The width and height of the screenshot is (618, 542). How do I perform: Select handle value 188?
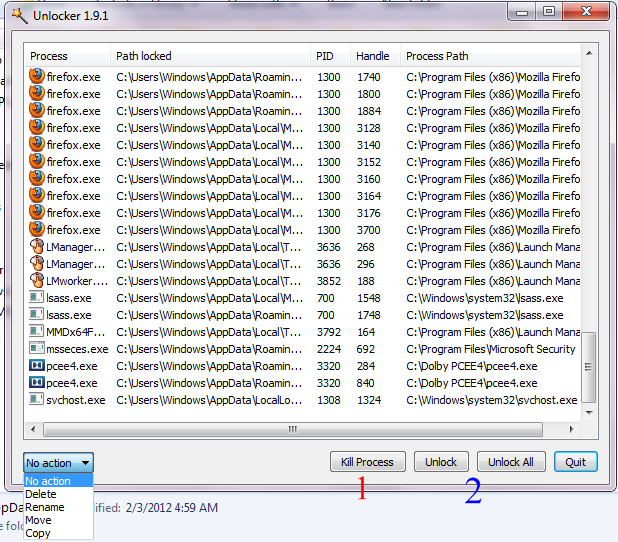pyautogui.click(x=366, y=281)
